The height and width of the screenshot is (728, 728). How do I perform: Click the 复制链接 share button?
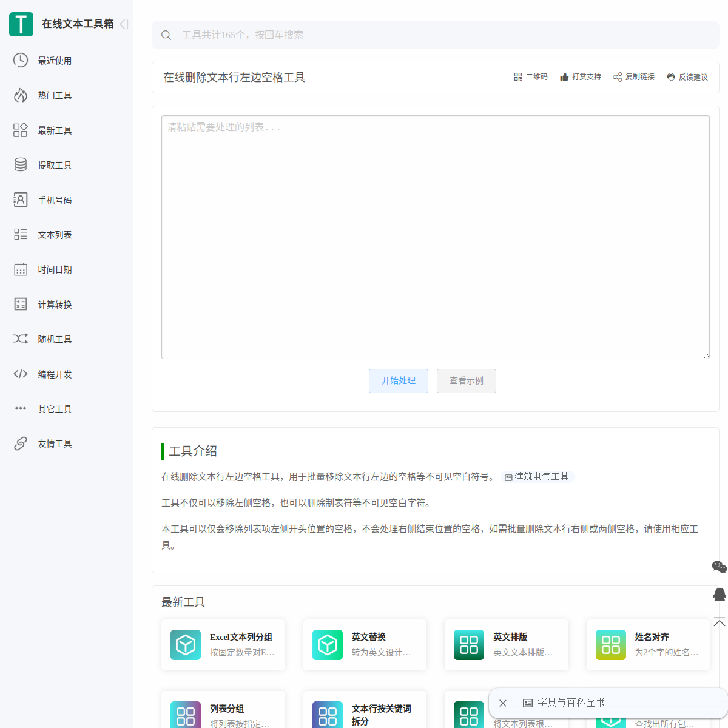633,77
